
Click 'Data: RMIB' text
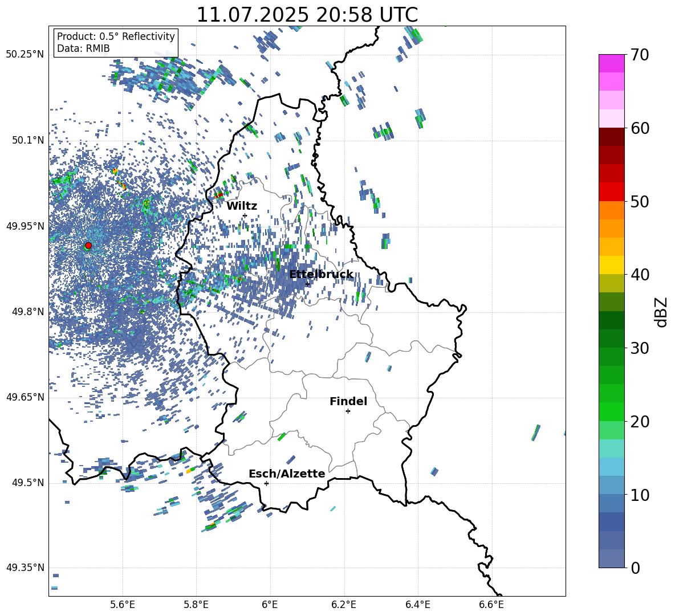pos(83,48)
